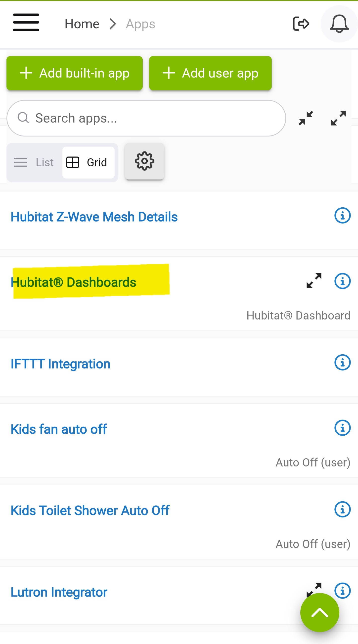
Task: Focus the Search apps field
Action: (x=146, y=118)
